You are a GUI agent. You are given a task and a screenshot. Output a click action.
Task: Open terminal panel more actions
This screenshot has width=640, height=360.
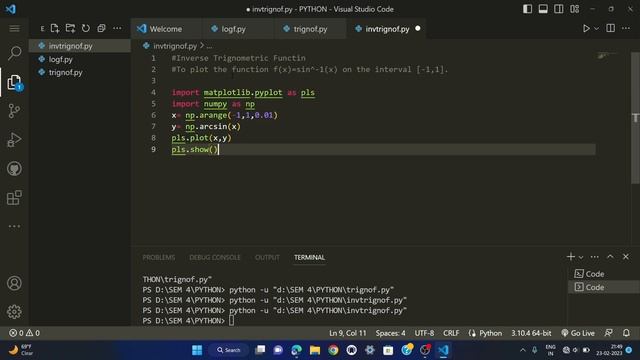tap(595, 257)
